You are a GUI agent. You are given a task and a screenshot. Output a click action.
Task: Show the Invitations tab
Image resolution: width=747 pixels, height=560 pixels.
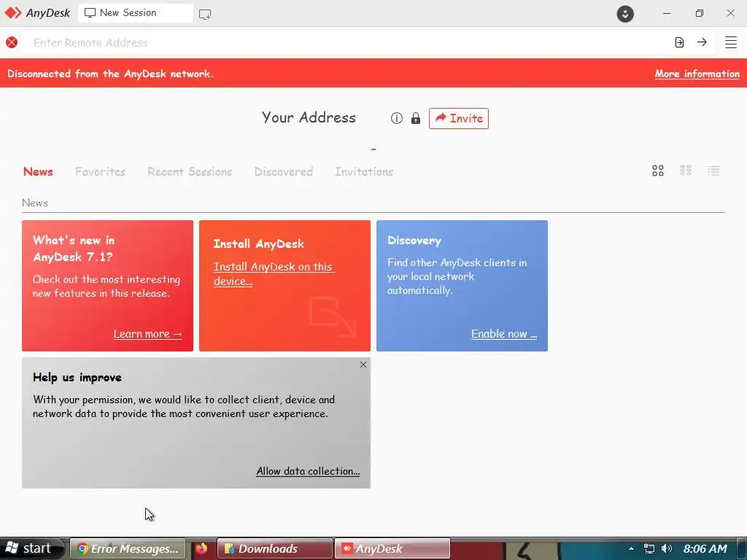pos(364,171)
